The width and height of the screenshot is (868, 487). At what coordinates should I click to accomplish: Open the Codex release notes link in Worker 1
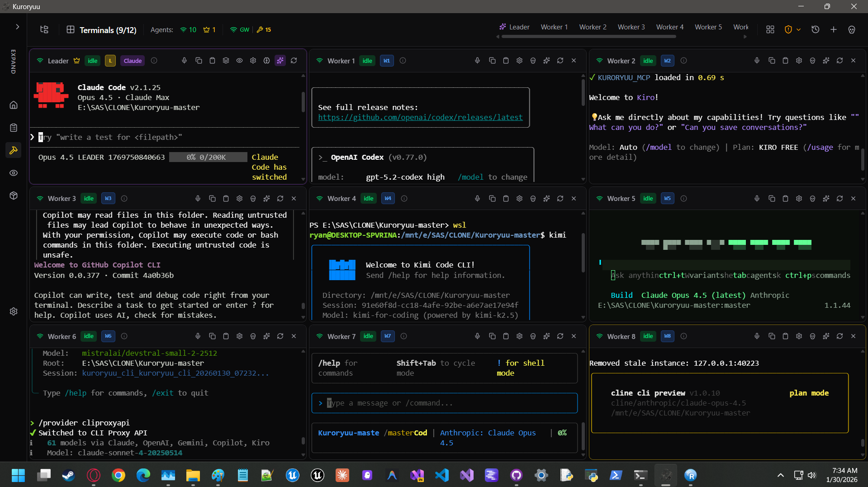[x=421, y=117]
